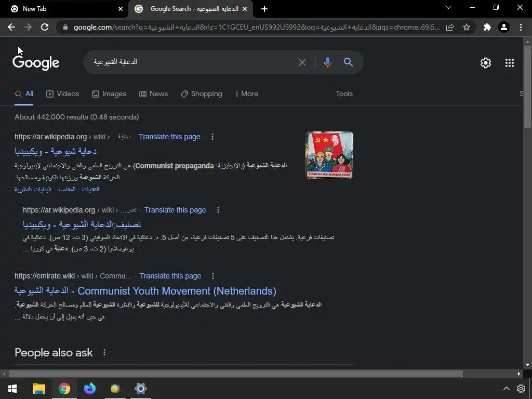Viewport: 532px width, 399px height.
Task: Start voice search with microphone
Action: [x=327, y=62]
